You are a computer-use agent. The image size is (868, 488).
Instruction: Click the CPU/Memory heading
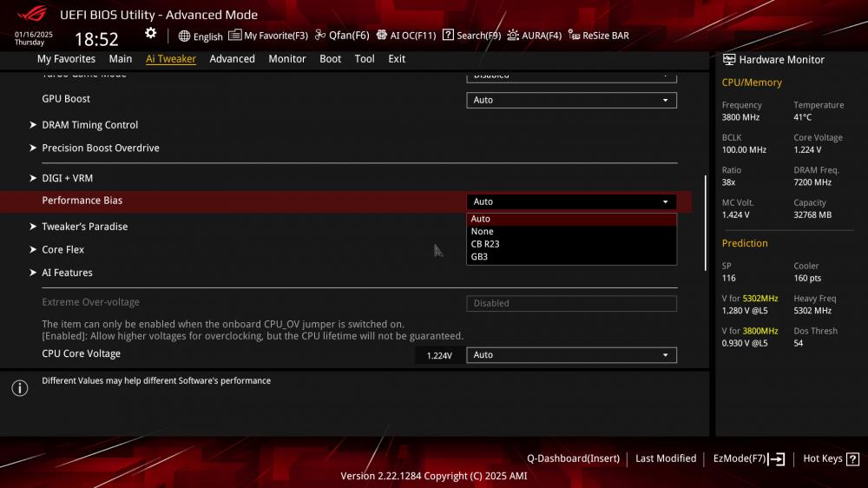pyautogui.click(x=751, y=82)
